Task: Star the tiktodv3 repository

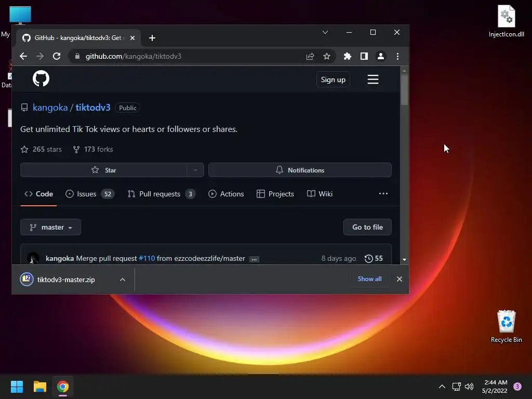Action: 103,170
